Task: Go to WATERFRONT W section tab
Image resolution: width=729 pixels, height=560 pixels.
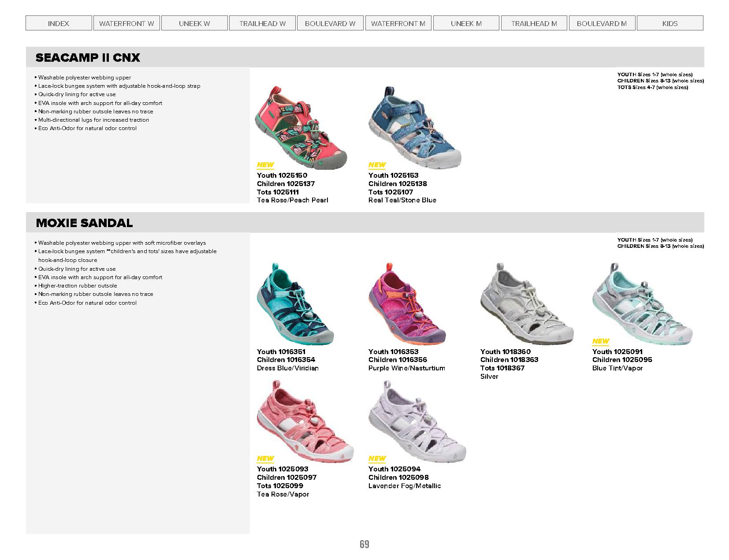Action: click(x=126, y=23)
